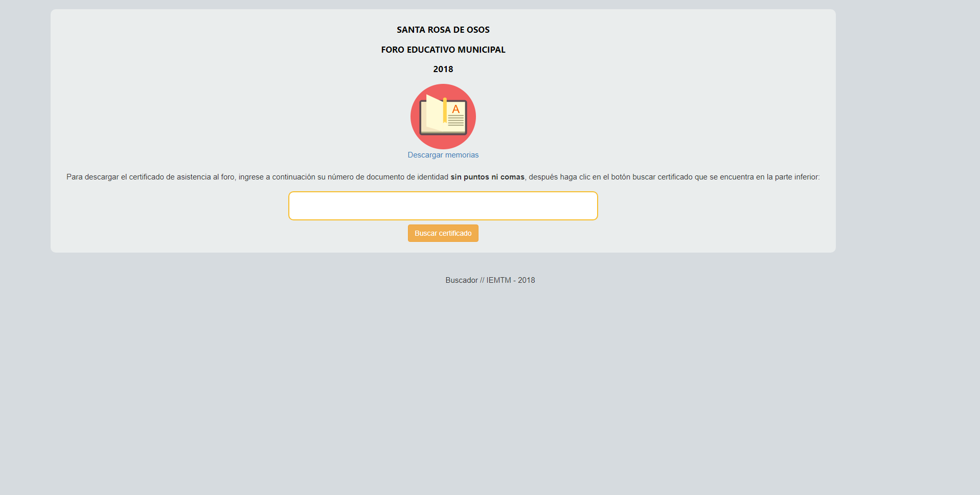Viewport: 980px width, 495px height.
Task: Click the folded left page of the book
Action: click(434, 114)
